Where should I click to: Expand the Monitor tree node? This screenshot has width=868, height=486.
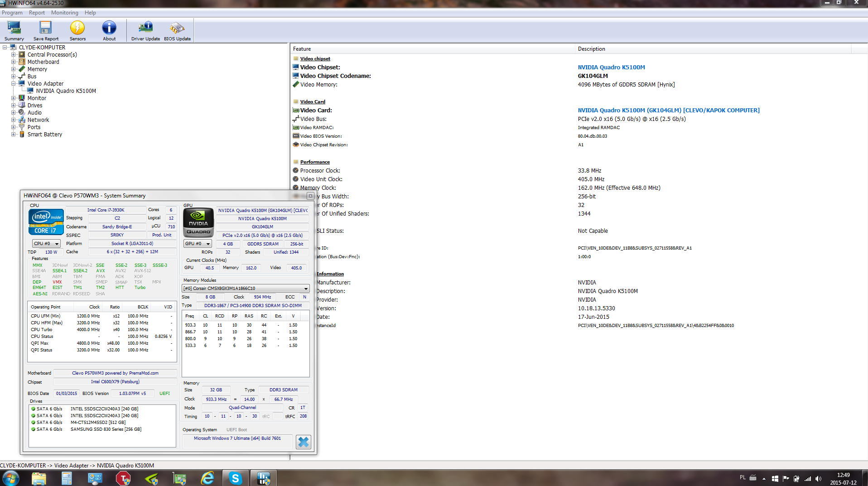point(14,98)
